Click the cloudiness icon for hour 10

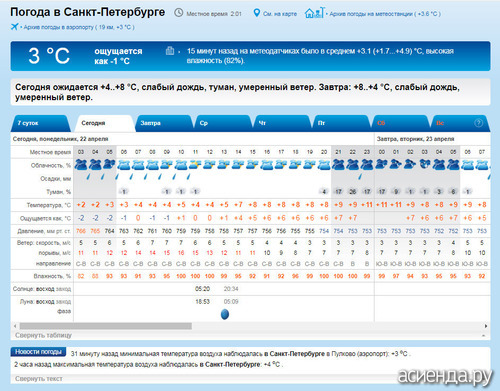[x=181, y=165]
